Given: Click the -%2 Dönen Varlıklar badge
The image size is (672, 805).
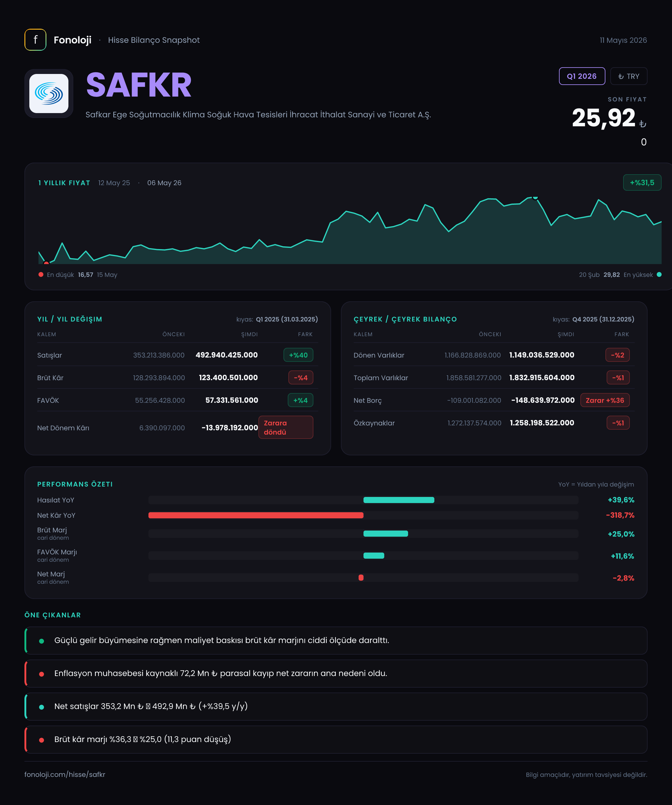Looking at the screenshot, I should coord(617,355).
